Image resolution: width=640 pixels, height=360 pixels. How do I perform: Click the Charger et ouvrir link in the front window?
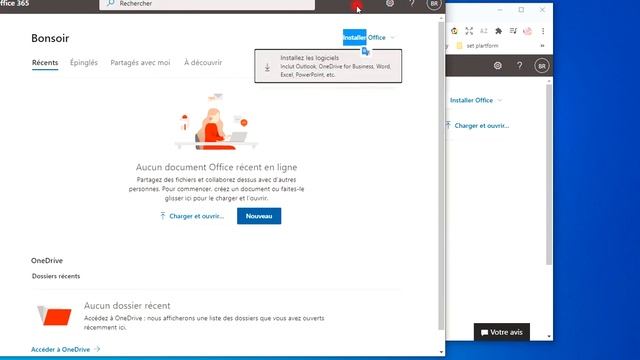click(x=196, y=216)
